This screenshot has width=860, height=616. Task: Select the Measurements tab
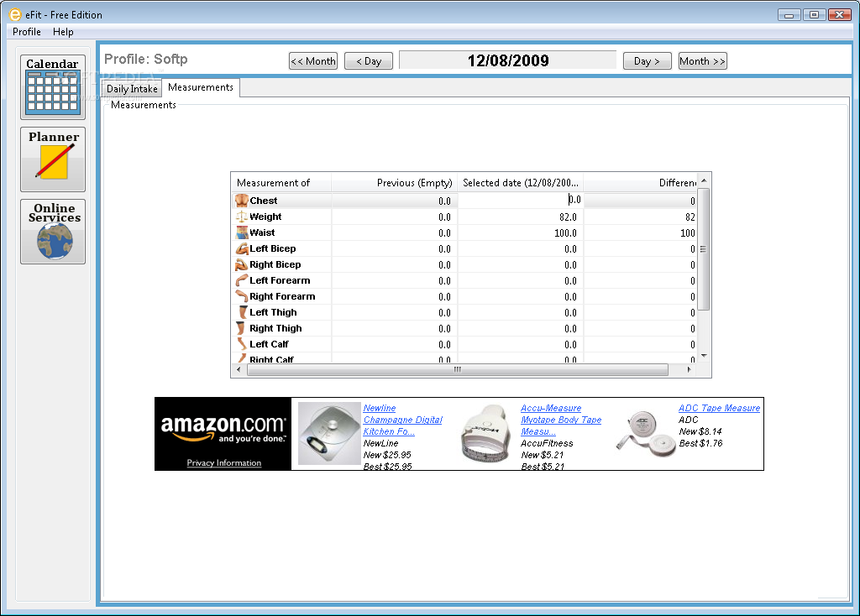point(201,87)
